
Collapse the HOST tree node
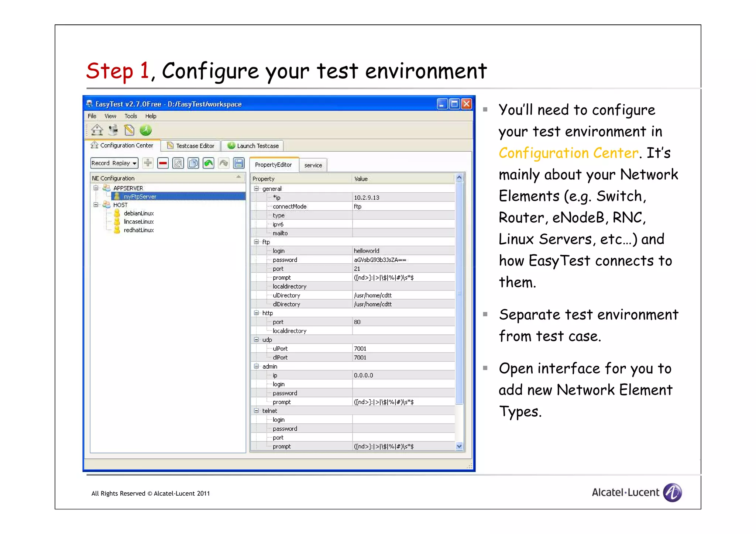click(x=96, y=204)
